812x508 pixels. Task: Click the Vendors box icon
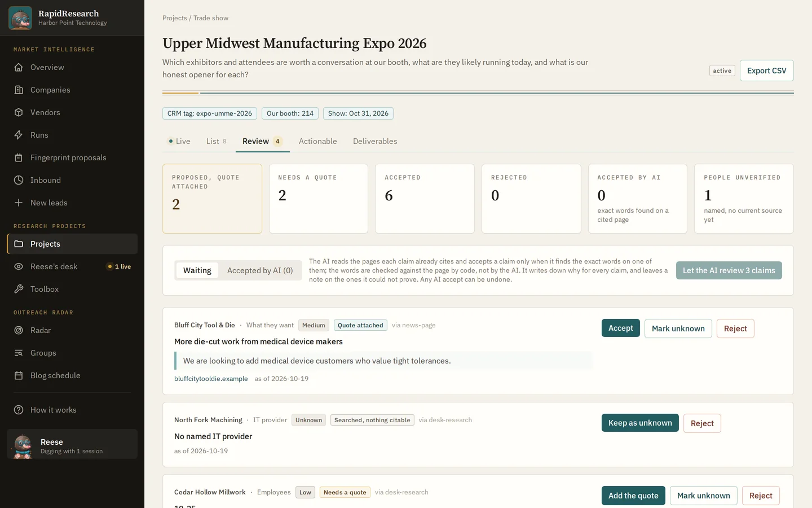[x=19, y=112]
